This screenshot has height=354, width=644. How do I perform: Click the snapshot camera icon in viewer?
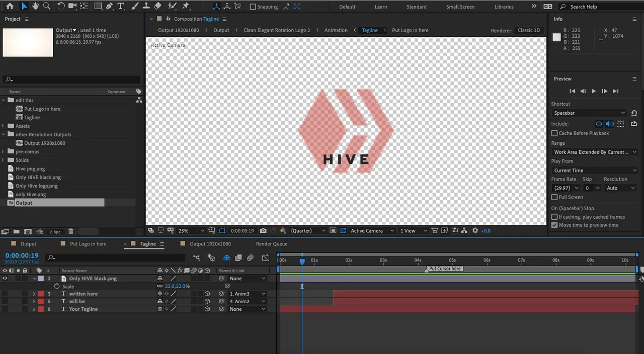pos(263,231)
